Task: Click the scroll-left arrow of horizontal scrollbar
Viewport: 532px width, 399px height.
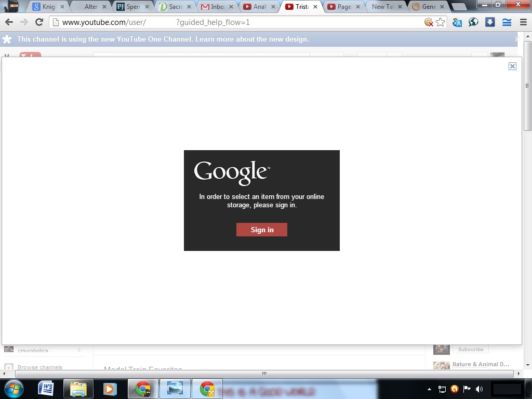Action: (4, 374)
